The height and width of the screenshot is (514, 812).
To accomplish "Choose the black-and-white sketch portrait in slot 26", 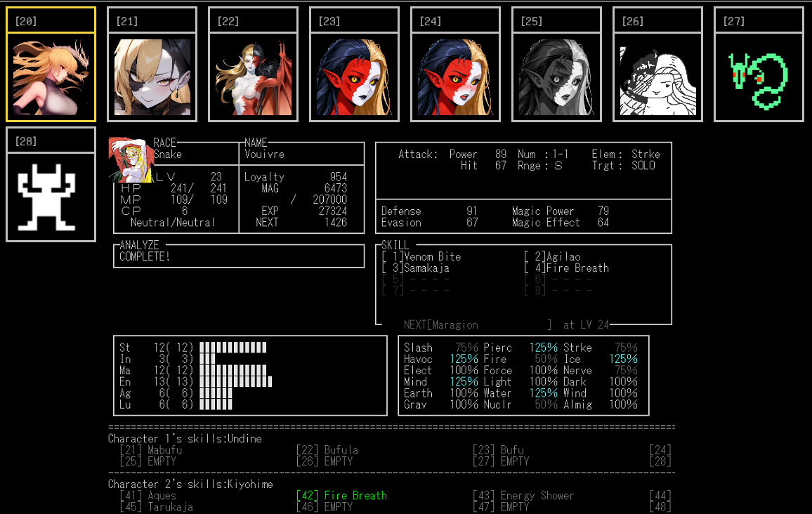I will point(658,77).
